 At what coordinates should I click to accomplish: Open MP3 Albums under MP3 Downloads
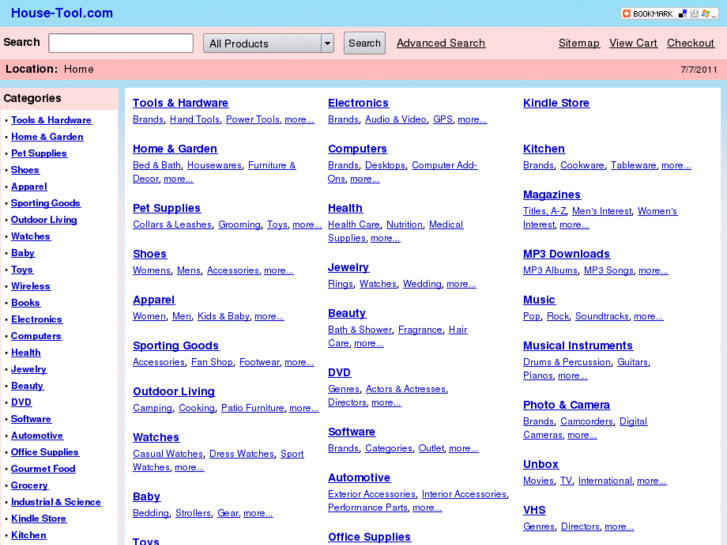(x=550, y=271)
